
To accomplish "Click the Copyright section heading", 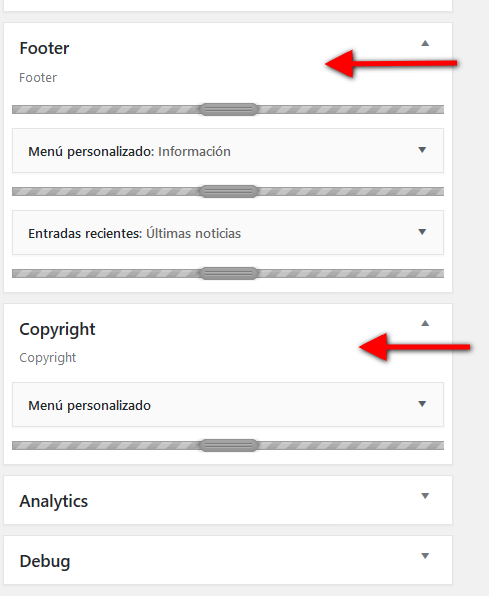I will pyautogui.click(x=57, y=330).
